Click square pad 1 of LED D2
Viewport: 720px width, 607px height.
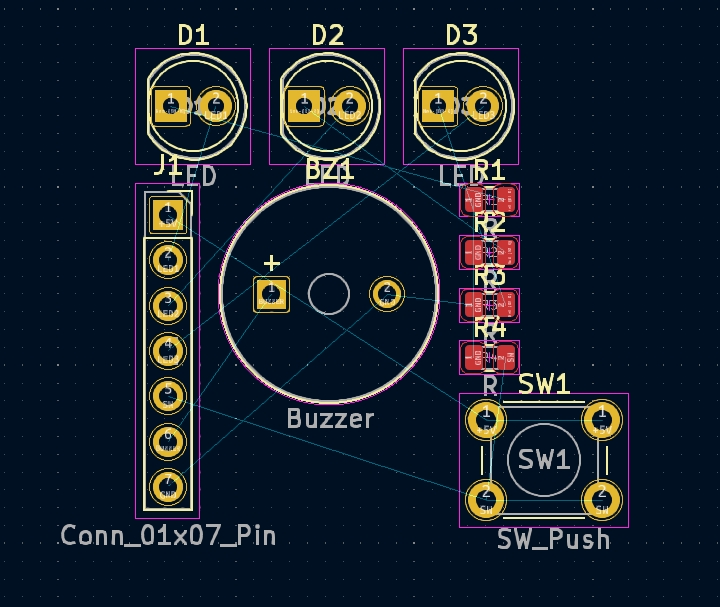coord(305,106)
